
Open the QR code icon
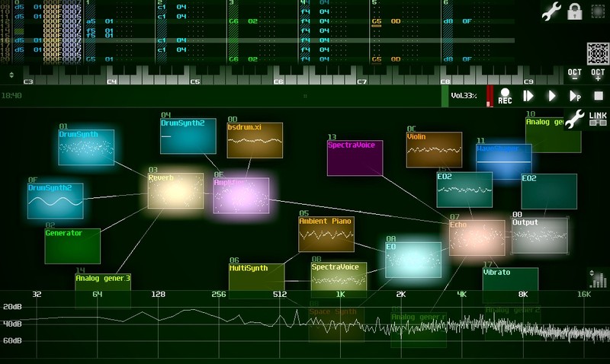point(598,53)
